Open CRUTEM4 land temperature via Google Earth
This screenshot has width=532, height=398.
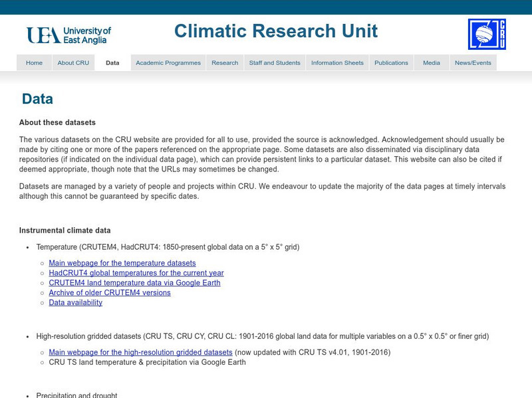coord(135,282)
